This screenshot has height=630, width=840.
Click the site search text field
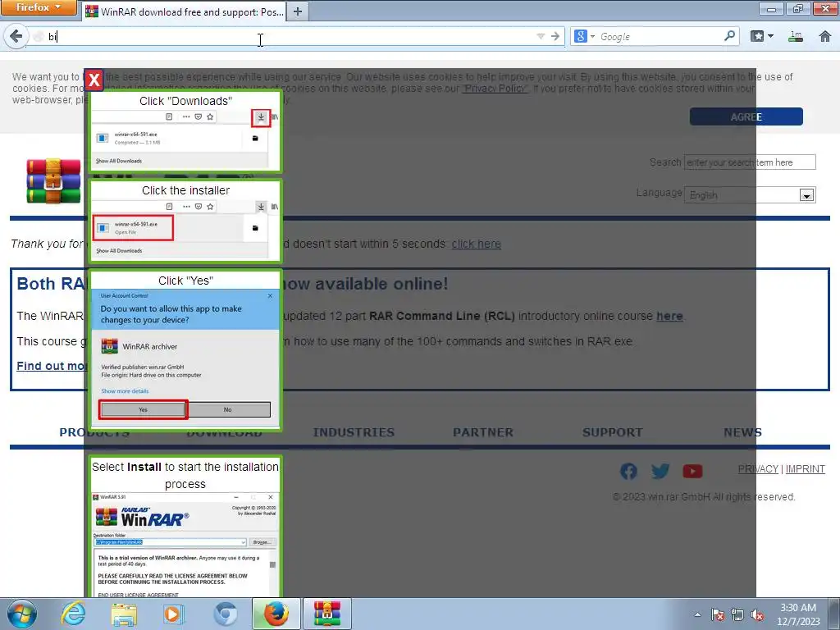[x=750, y=162]
